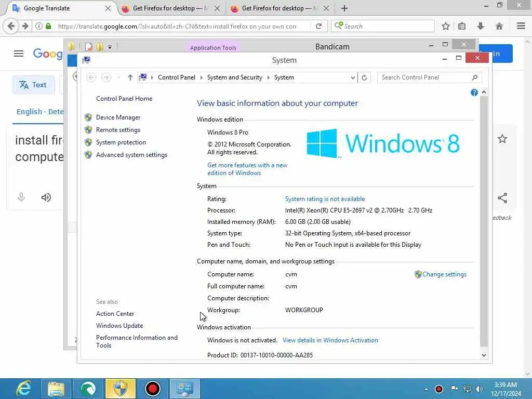Open Advanced system settings

click(x=131, y=155)
